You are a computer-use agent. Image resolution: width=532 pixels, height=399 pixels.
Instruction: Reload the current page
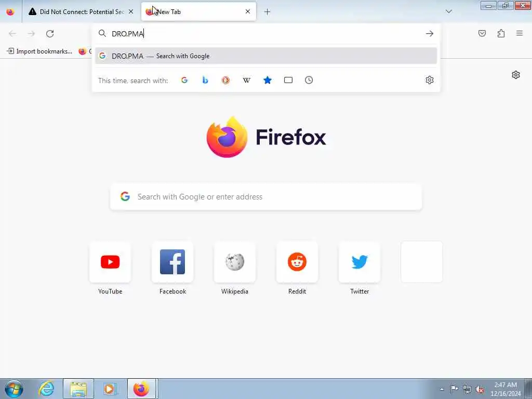(x=50, y=34)
